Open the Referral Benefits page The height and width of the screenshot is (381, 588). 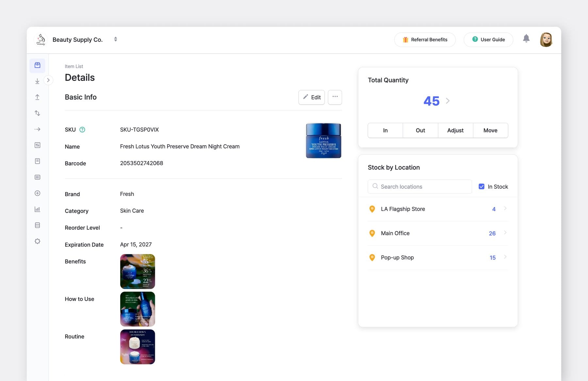tap(425, 40)
